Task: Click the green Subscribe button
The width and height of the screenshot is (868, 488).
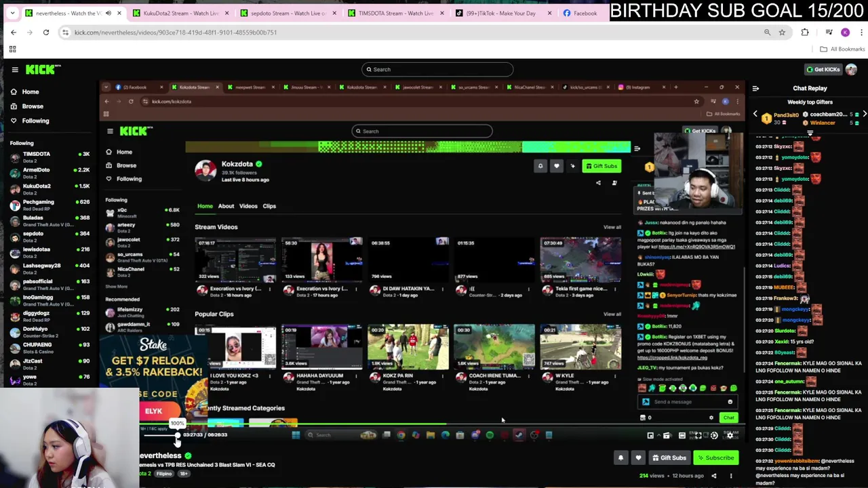Action: 716,458
